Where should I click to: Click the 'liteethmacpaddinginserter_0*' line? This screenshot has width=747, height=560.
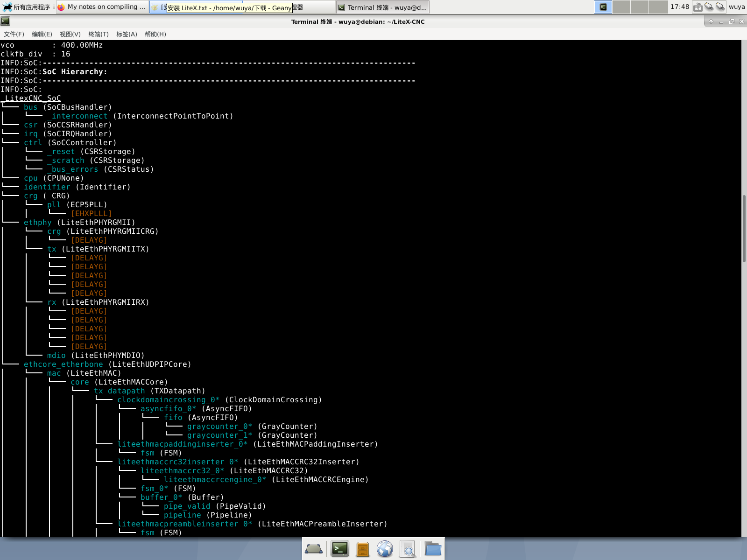coord(247,444)
